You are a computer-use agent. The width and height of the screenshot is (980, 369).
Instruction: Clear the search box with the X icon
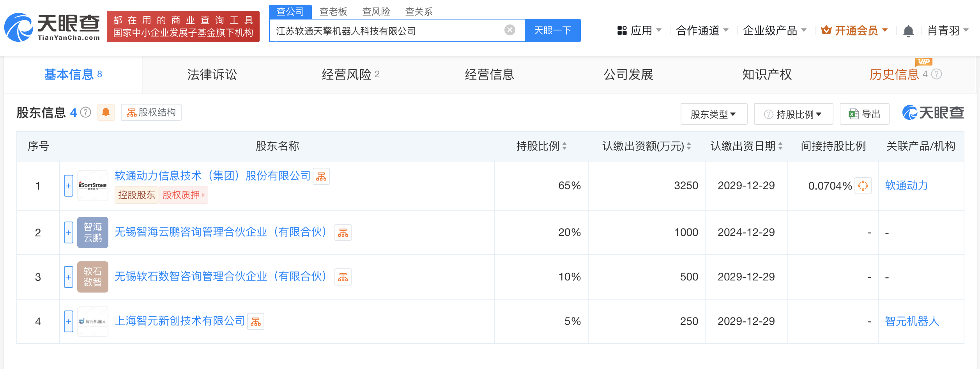click(x=509, y=30)
